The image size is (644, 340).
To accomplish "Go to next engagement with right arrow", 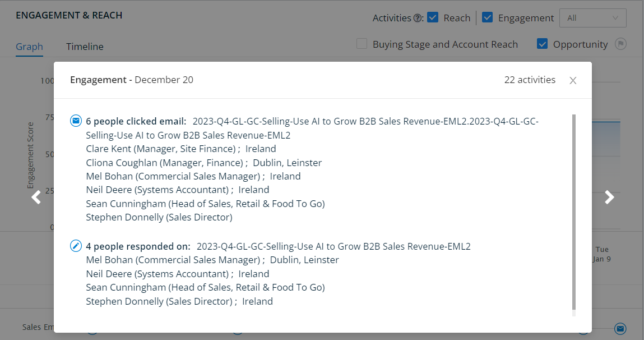I will coord(609,197).
